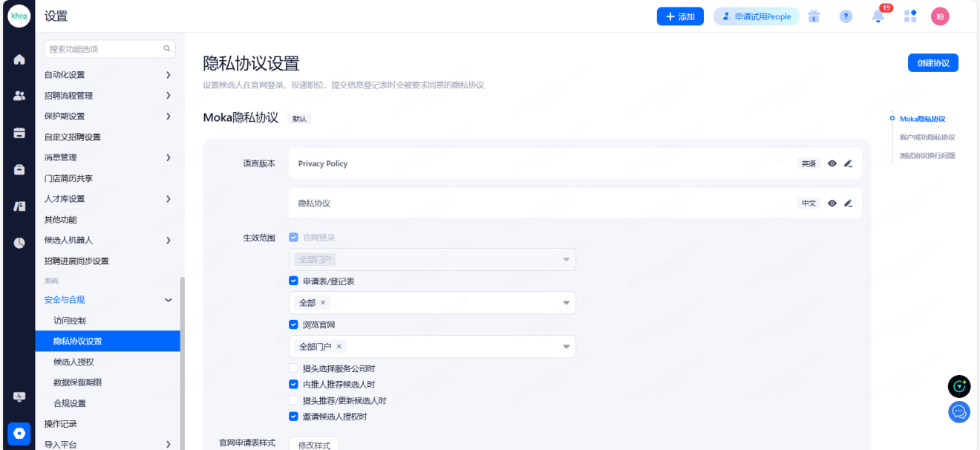Open the candidates people icon in sidebar
The width and height of the screenshot is (980, 450).
(x=19, y=96)
